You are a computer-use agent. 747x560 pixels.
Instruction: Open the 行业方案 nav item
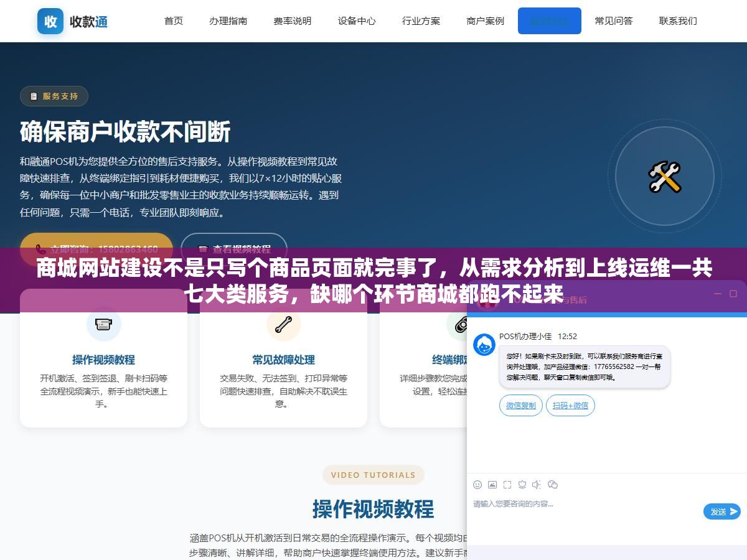[x=421, y=21]
